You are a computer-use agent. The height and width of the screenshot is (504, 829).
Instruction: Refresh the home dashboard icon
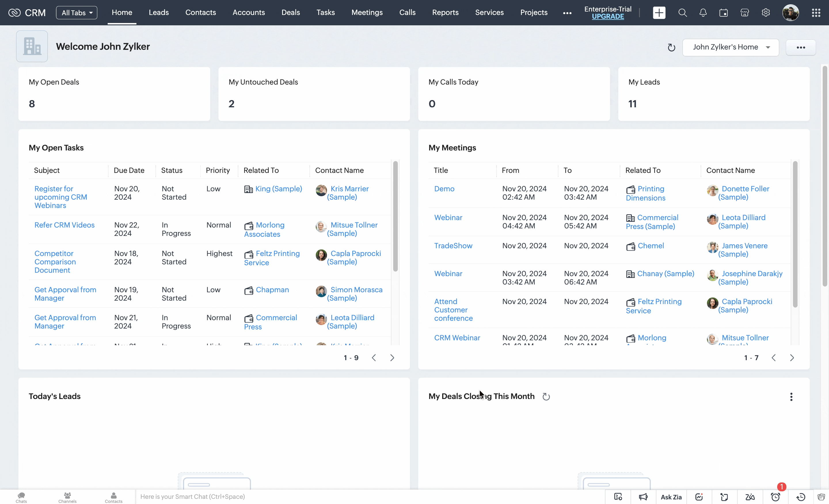point(671,47)
